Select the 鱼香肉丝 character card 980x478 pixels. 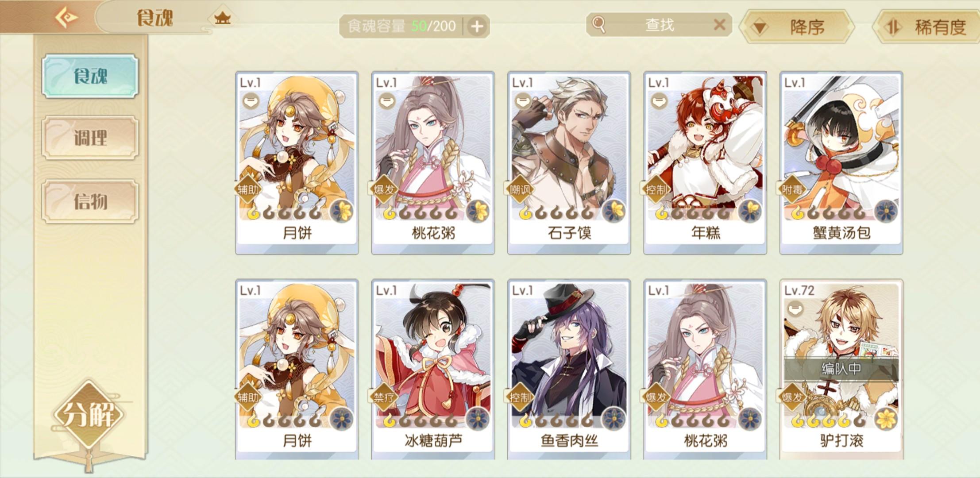tap(569, 370)
